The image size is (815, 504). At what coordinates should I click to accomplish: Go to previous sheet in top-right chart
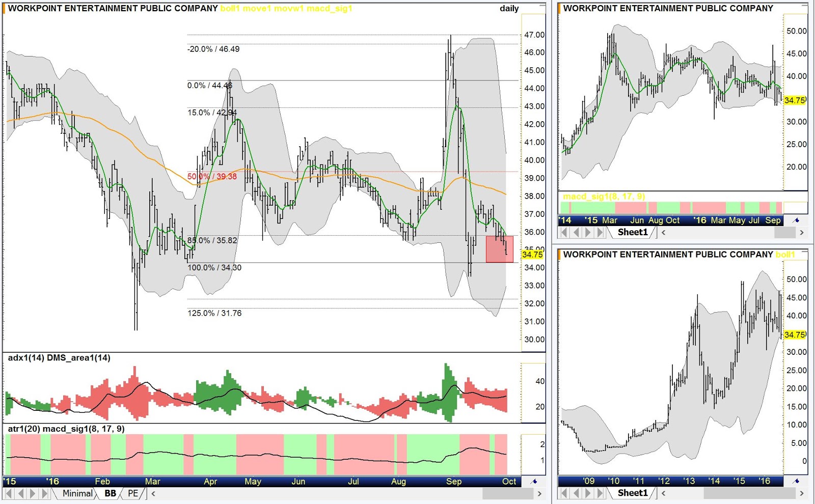[x=576, y=233]
